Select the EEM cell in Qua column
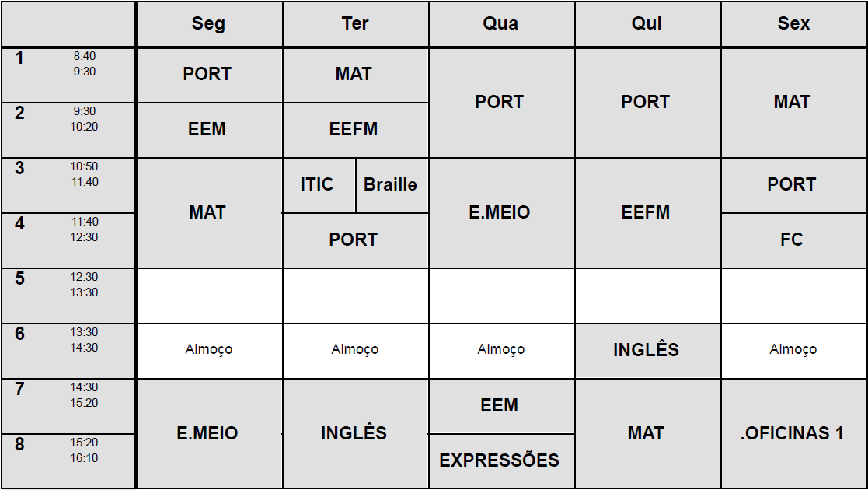The image size is (868, 490). (x=500, y=405)
